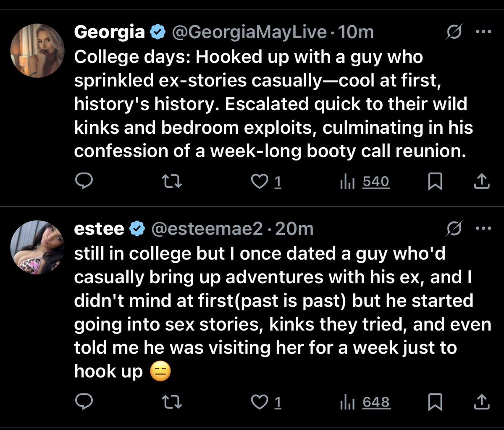
Task: Like estee's tweet
Action: [x=266, y=402]
